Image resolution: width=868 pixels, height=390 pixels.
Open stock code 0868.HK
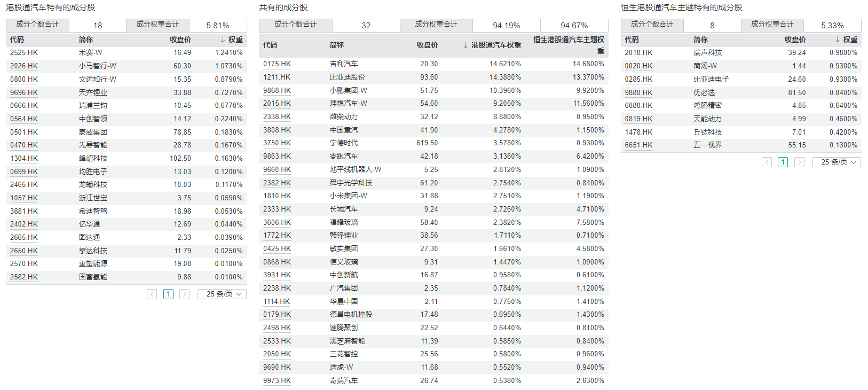[x=277, y=262]
